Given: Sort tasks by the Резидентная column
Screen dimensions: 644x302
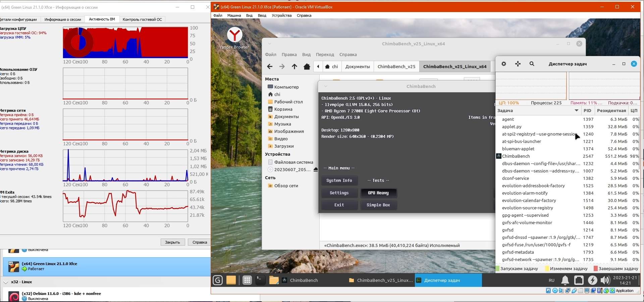Looking at the screenshot, I should [611, 111].
